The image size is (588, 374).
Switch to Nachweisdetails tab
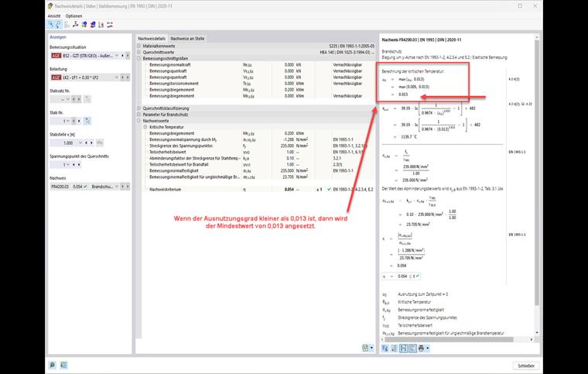(x=152, y=39)
